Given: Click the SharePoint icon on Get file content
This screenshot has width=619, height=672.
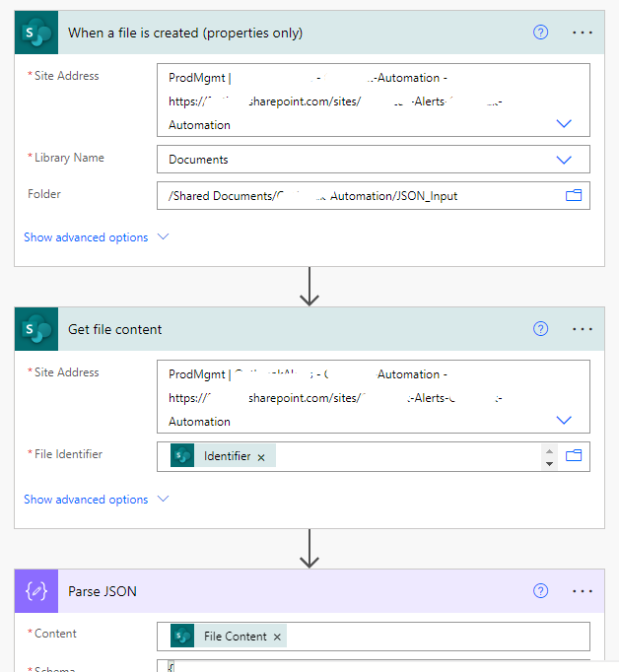Looking at the screenshot, I should pyautogui.click(x=37, y=329).
